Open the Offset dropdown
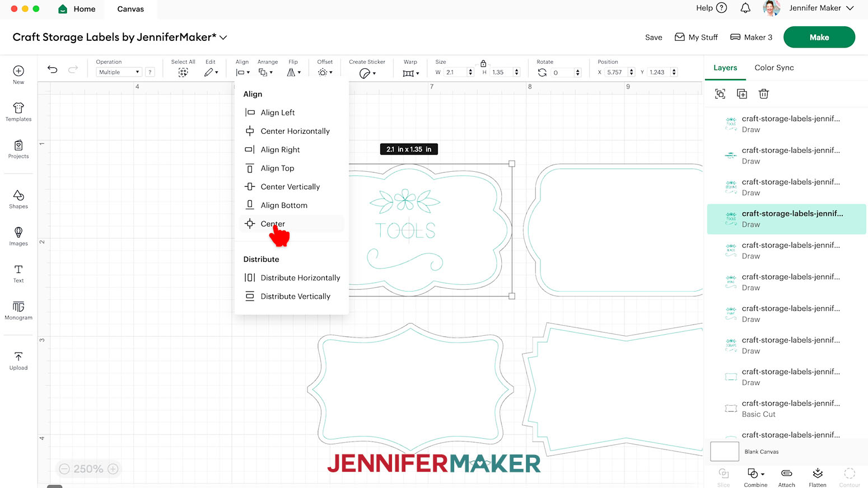Viewport: 868px width, 488px height. coord(325,72)
